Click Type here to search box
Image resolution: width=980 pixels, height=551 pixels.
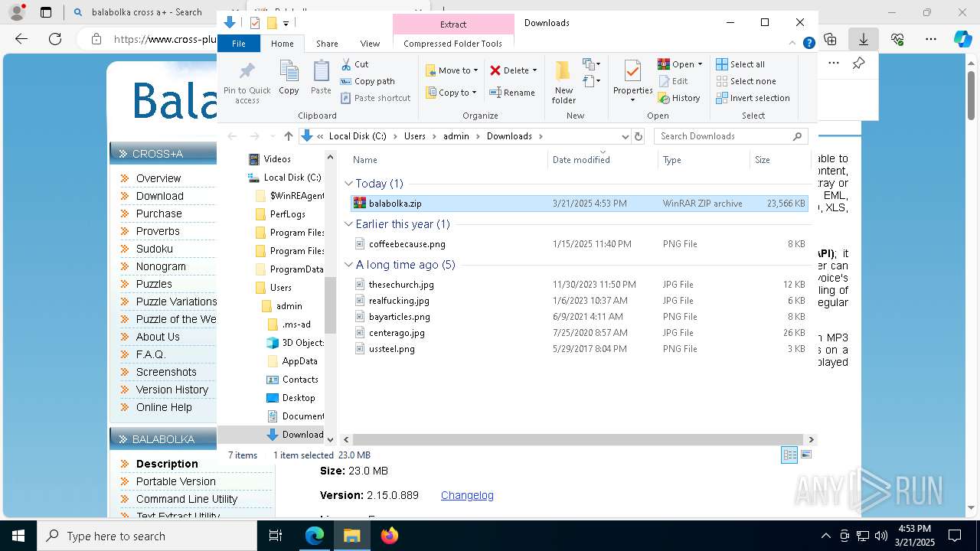pos(147,536)
